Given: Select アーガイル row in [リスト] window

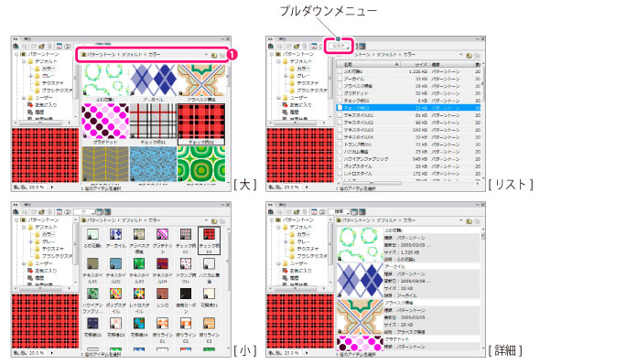Looking at the screenshot, I should 408,79.
